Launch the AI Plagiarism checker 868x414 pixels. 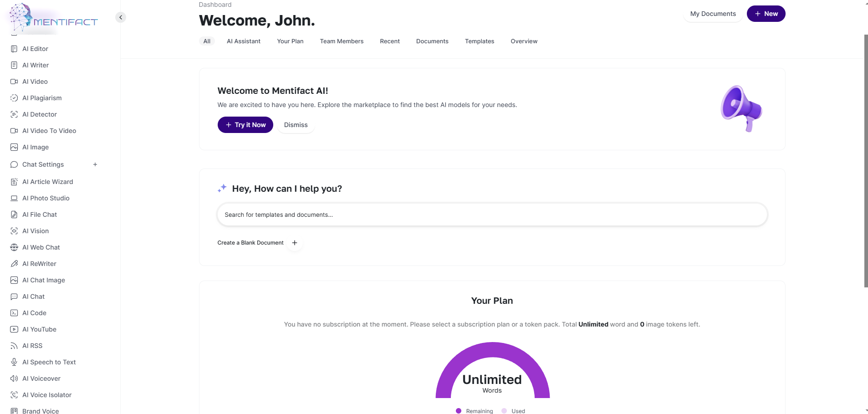pos(42,98)
